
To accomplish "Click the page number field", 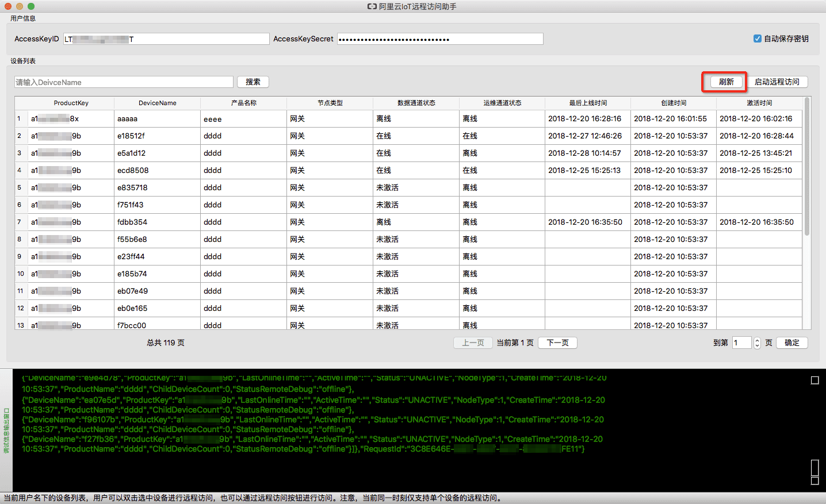I will tap(741, 343).
